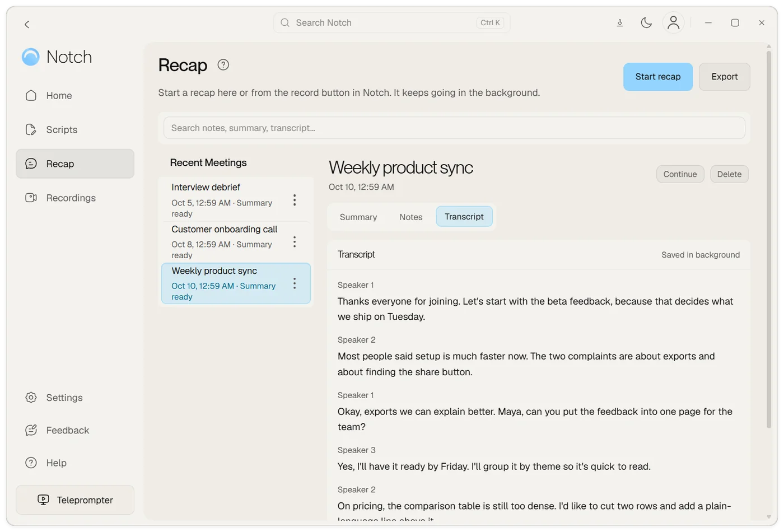Select the Transcript tab
Image resolution: width=784 pixels, height=532 pixels.
tap(464, 217)
